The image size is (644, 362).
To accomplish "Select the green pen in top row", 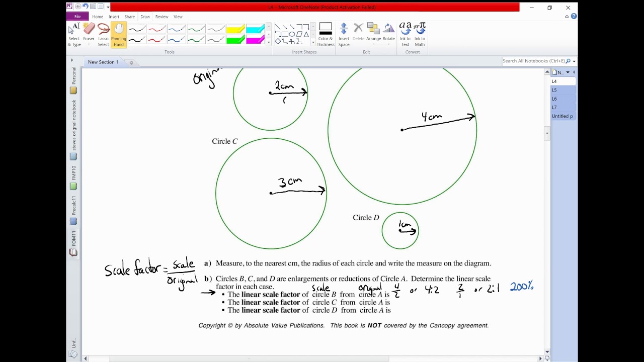I will point(196,29).
